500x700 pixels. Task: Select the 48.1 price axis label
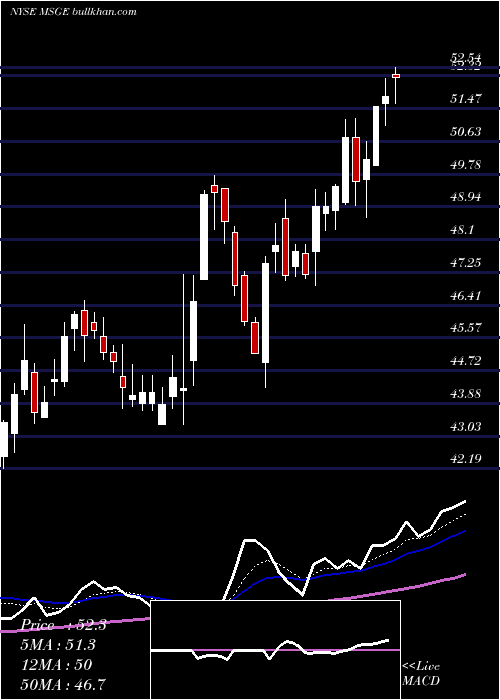click(462, 230)
